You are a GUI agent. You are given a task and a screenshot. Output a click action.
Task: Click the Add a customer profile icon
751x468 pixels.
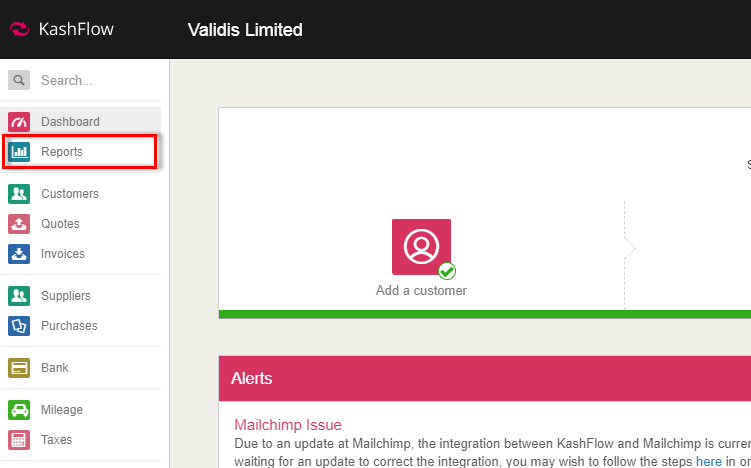421,247
